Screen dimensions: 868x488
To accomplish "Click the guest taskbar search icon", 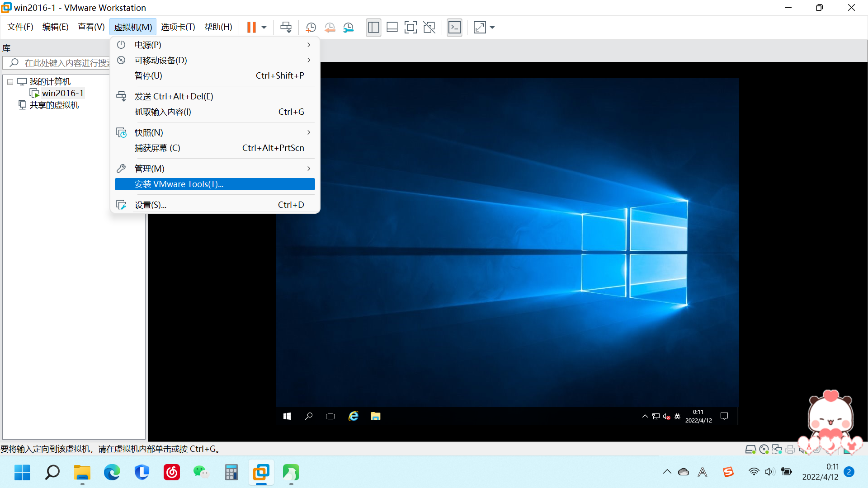I will click(x=309, y=416).
